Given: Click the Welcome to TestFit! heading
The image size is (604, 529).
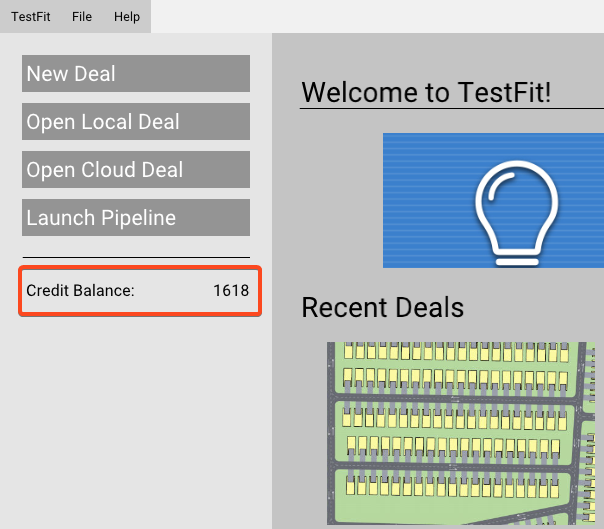Looking at the screenshot, I should [426, 93].
